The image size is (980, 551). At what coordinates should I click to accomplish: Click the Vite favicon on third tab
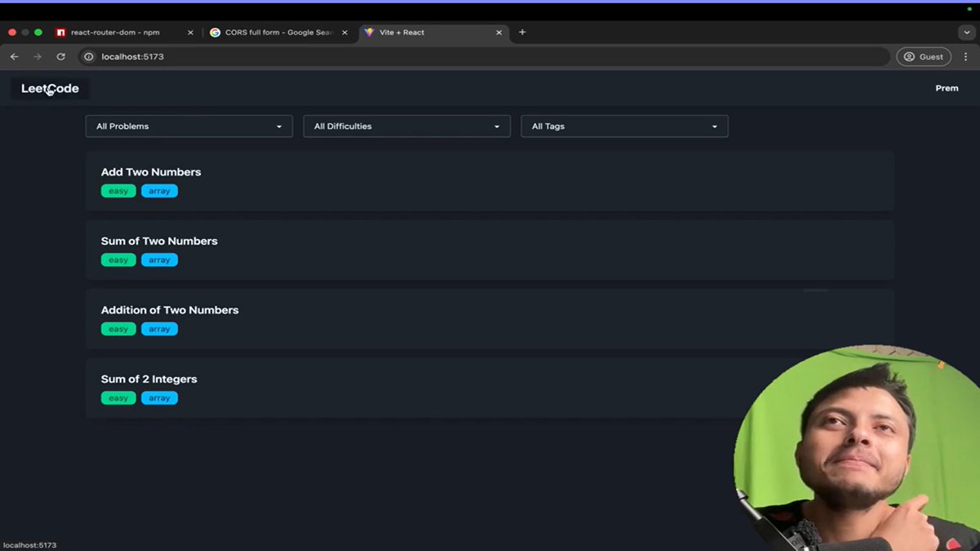(369, 33)
